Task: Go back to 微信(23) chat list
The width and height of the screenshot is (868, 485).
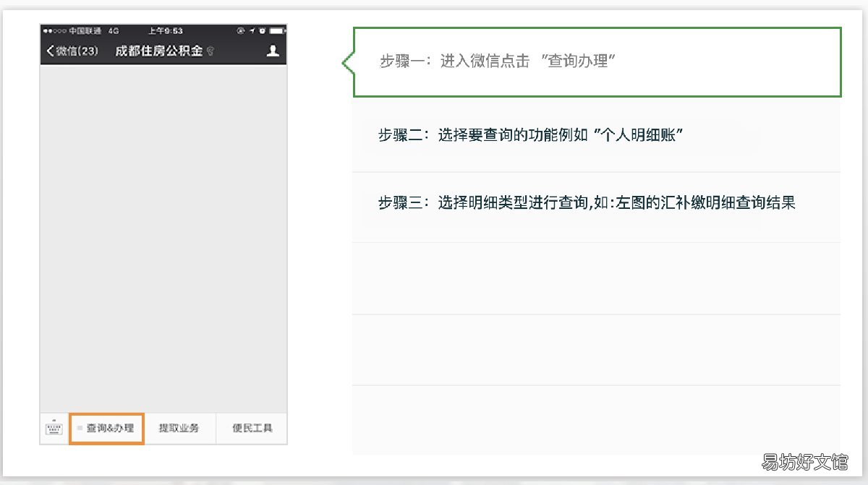Action: point(72,51)
